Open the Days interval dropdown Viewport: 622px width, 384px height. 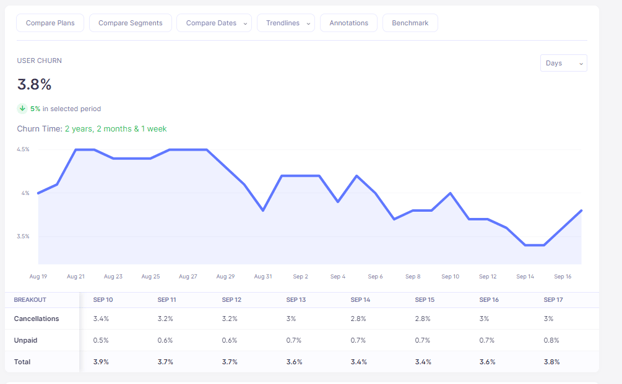click(564, 63)
